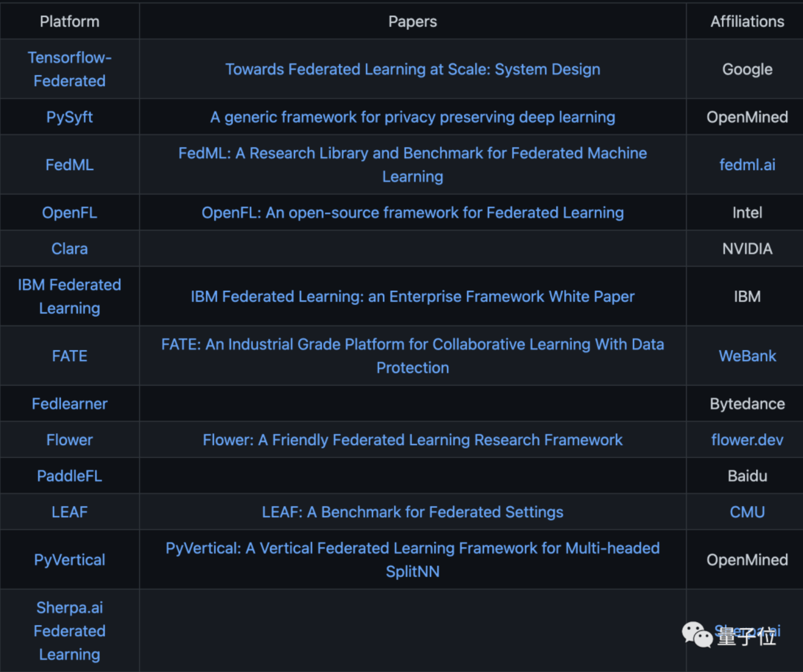Screen dimensions: 803x672
Task: Open the FedML Research Library paper link
Action: pyautogui.click(x=413, y=165)
